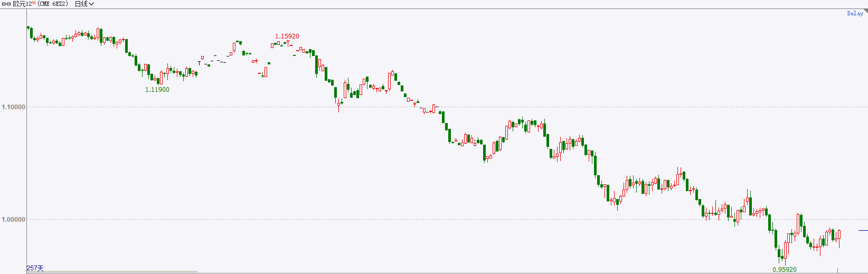Click the 1.15920 high price label
868x274 pixels.
point(287,36)
